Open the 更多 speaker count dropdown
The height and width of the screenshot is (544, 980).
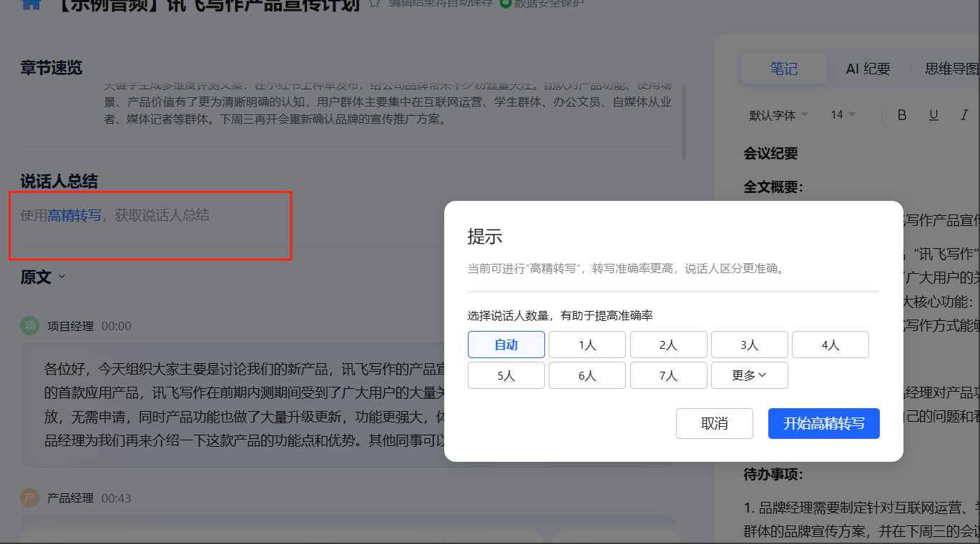[x=750, y=375]
